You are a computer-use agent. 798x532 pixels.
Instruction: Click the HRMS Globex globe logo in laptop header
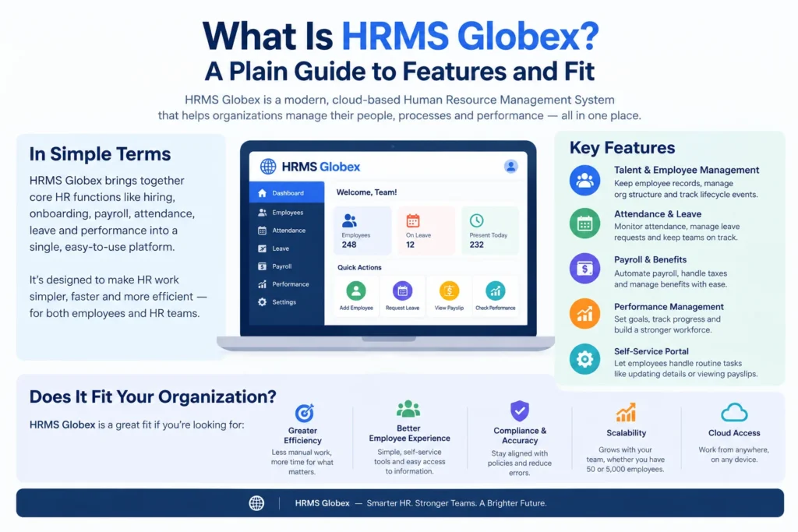(x=268, y=167)
